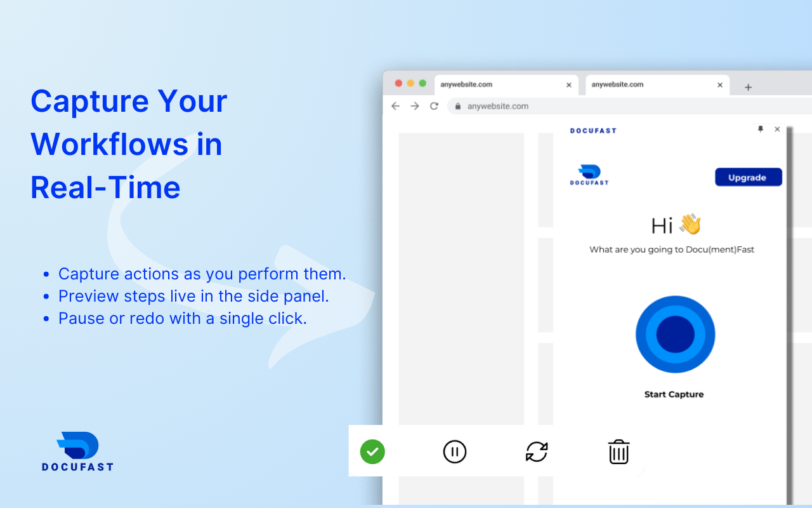The width and height of the screenshot is (812, 508).
Task: Click the yellow minimize window button
Action: [410, 83]
